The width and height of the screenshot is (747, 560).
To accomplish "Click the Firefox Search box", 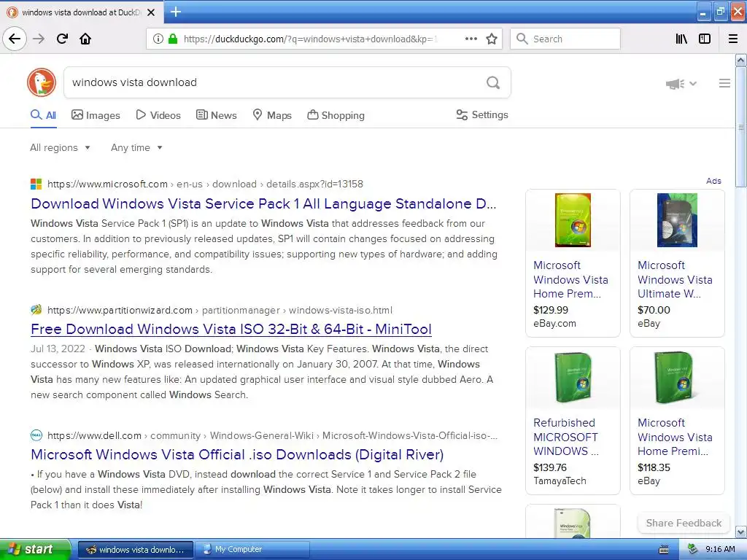I will pos(565,39).
